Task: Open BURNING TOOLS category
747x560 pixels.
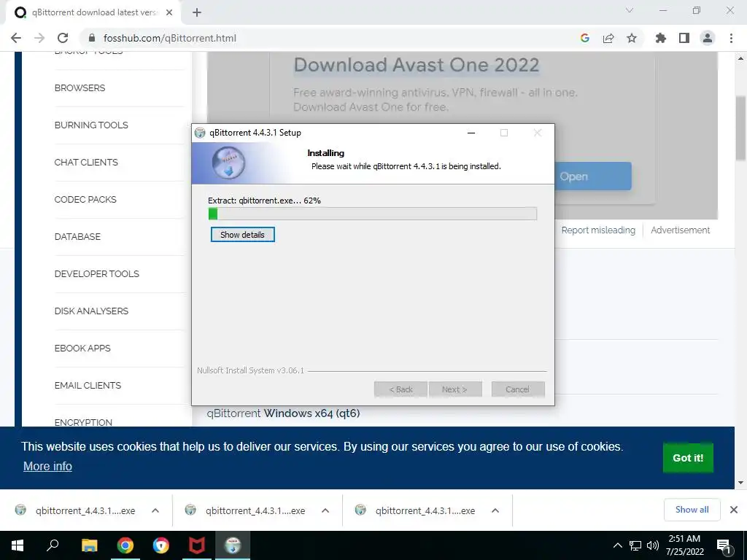Action: coord(91,125)
